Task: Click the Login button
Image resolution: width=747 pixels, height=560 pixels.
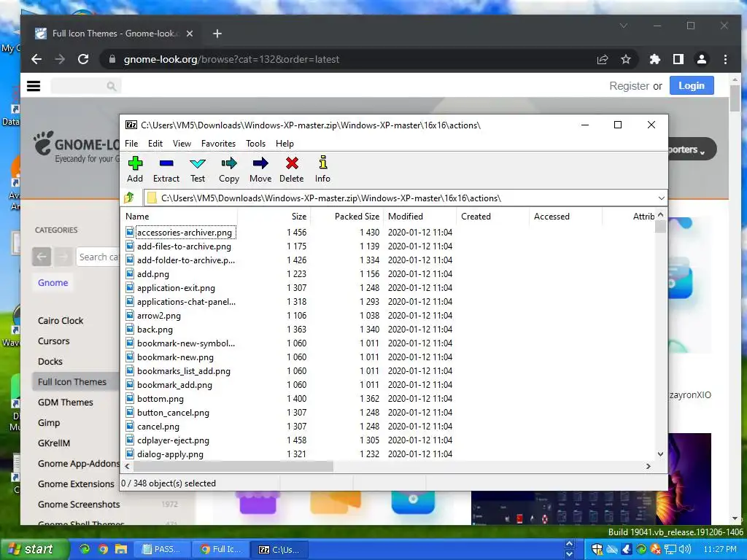Action: 692,86
